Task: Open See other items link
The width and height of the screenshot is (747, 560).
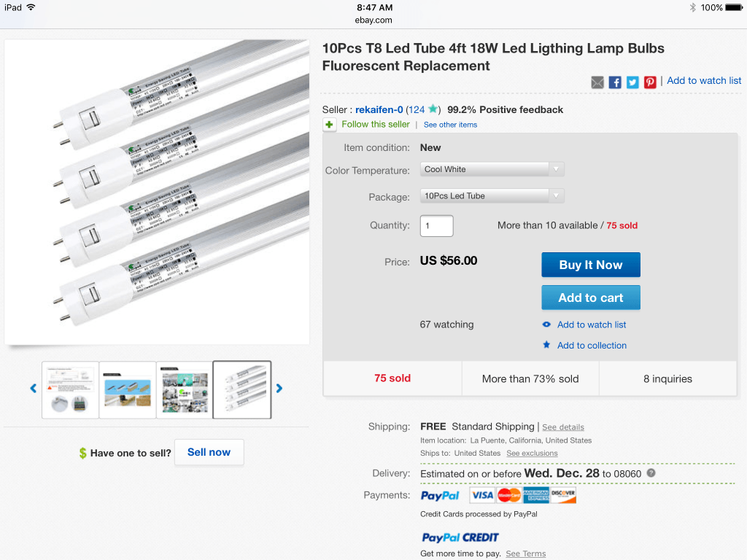Action: coord(450,125)
